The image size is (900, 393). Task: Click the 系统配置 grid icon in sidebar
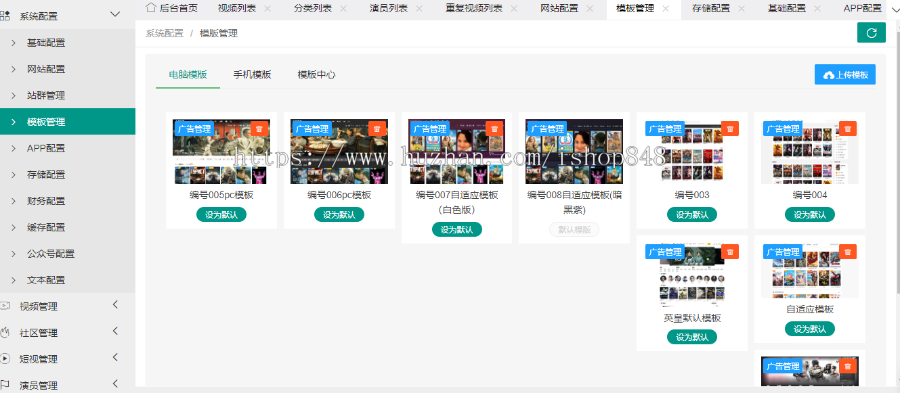5,16
